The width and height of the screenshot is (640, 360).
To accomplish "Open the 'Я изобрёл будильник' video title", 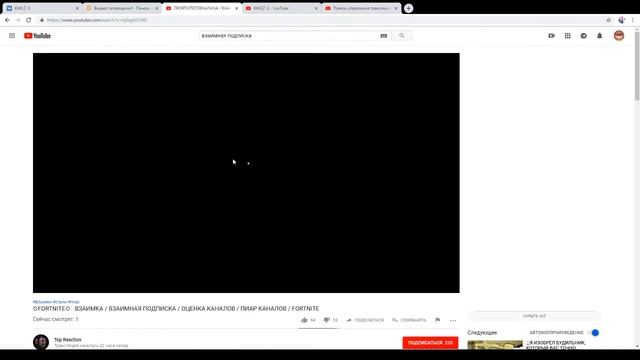I will 557,345.
